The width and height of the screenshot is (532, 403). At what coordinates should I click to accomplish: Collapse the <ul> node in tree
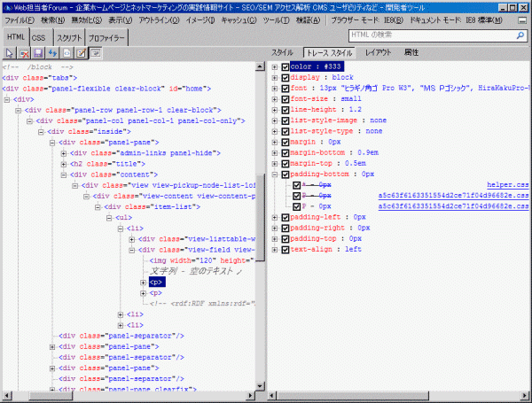[x=109, y=218]
